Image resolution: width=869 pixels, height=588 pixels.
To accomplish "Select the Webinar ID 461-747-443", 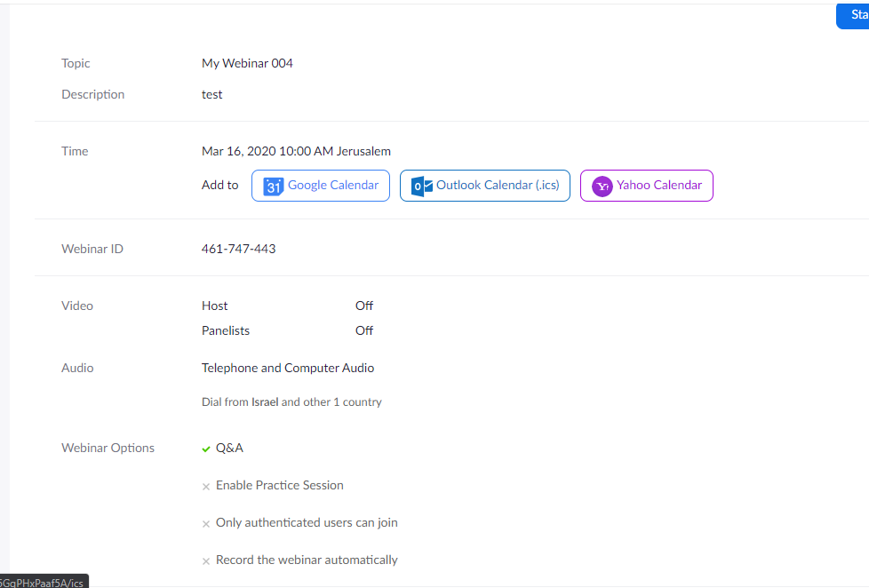I will tap(238, 249).
